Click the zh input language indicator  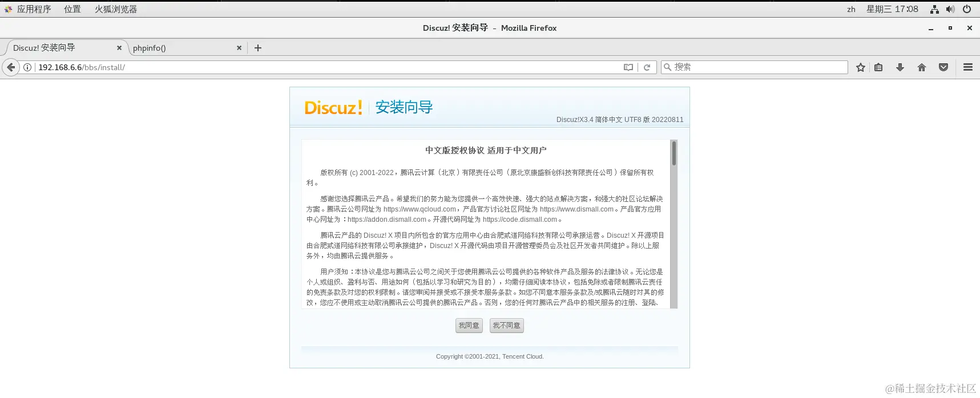pos(851,9)
